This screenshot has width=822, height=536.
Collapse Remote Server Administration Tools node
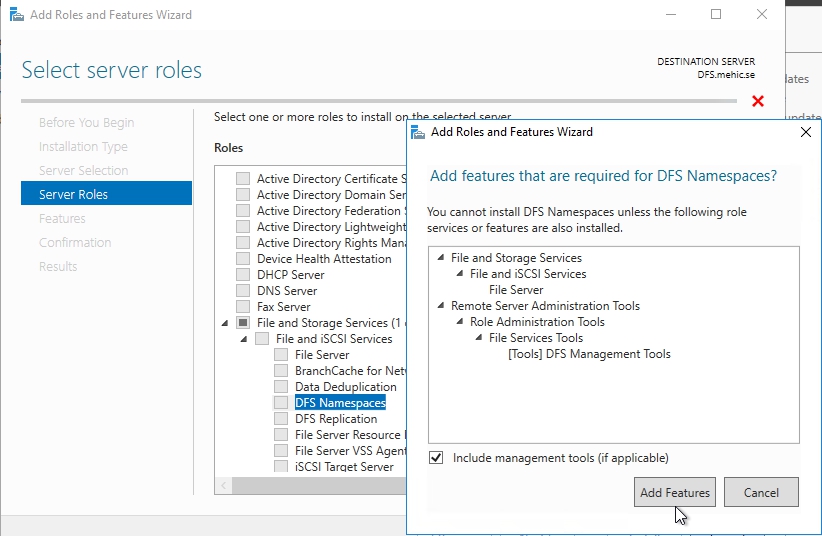tap(441, 306)
